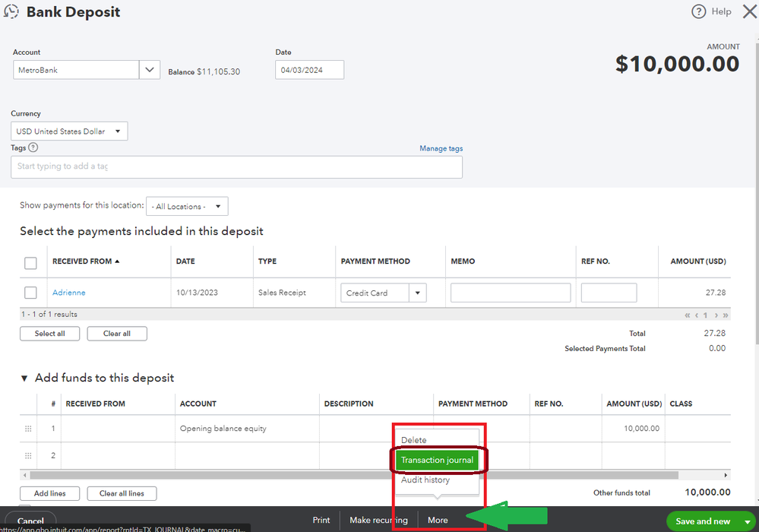Go to previous page of payment results
Image resolution: width=759 pixels, height=532 pixels.
click(697, 315)
